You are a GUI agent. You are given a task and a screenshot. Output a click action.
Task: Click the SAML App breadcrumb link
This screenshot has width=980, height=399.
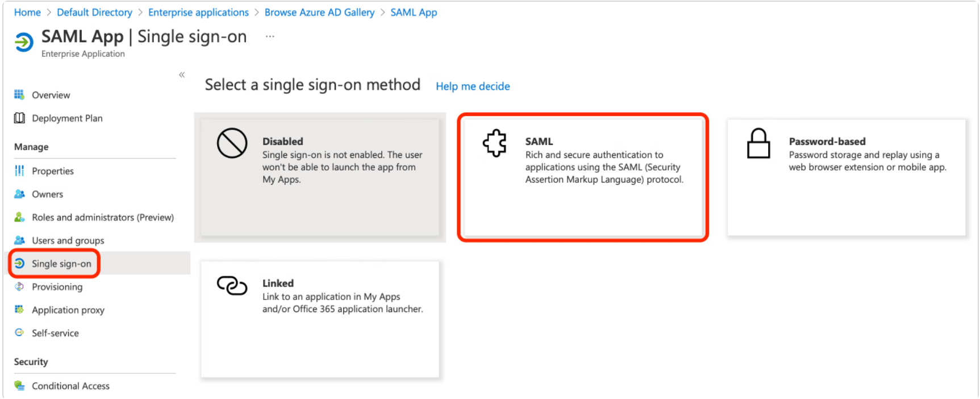pos(414,13)
